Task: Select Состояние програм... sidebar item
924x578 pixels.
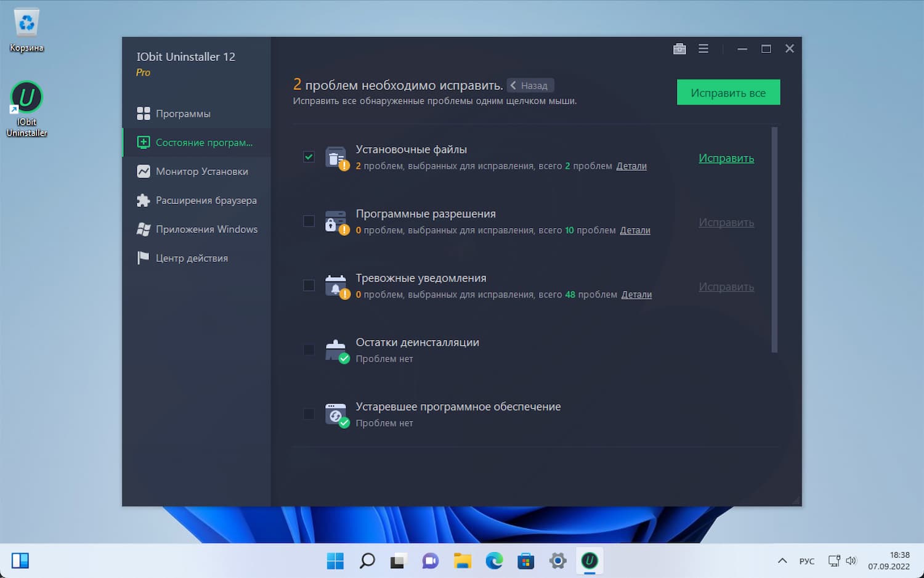Action: [x=197, y=142]
